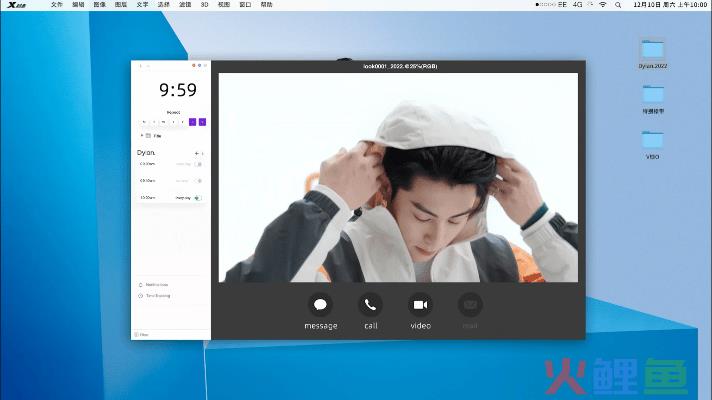This screenshot has width=712, height=400.
Task: Click the Wi-Fi status icon
Action: pos(603,5)
